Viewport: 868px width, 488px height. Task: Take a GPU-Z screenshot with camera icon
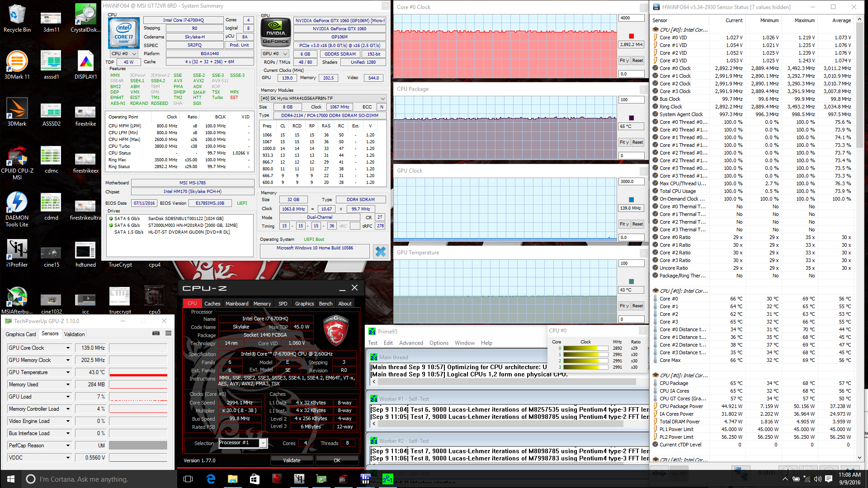156,333
